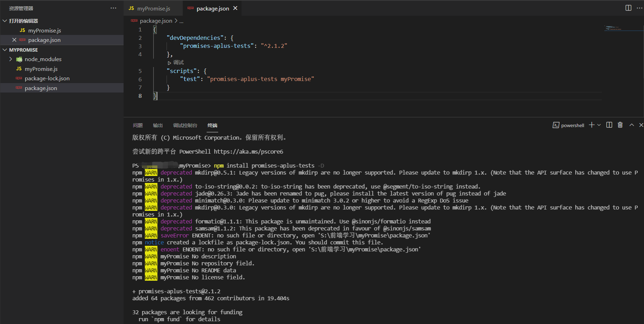Click package.json breadcrumb item

pyautogui.click(x=156, y=21)
